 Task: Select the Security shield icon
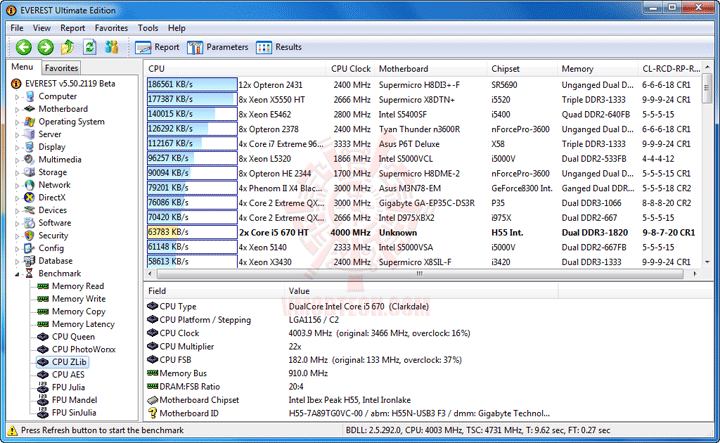[x=29, y=236]
